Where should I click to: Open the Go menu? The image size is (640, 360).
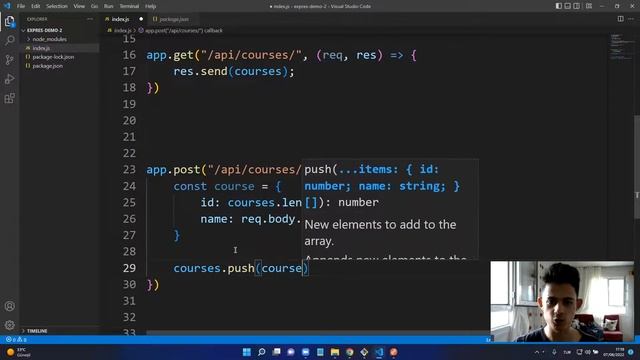94,6
